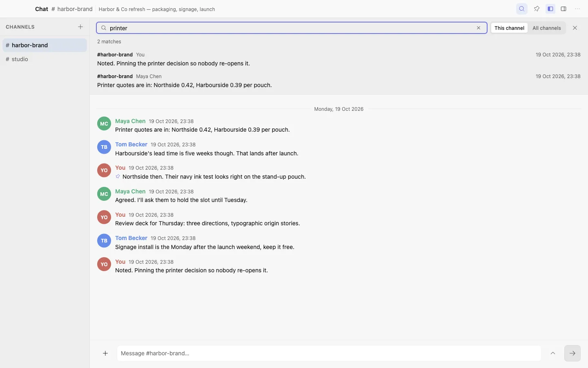The width and height of the screenshot is (588, 368).
Task: Expand the composer with up chevron
Action: click(x=553, y=353)
